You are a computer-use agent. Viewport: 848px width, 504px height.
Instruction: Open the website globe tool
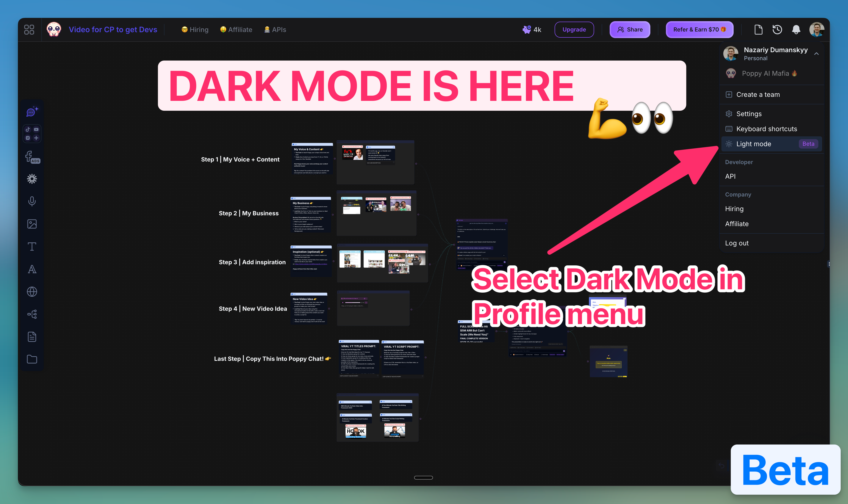[32, 291]
